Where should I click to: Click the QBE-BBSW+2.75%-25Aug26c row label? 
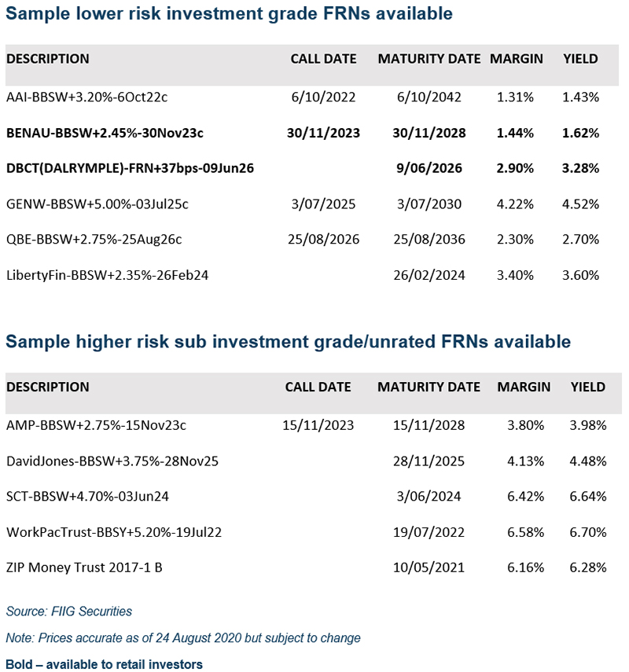point(94,239)
